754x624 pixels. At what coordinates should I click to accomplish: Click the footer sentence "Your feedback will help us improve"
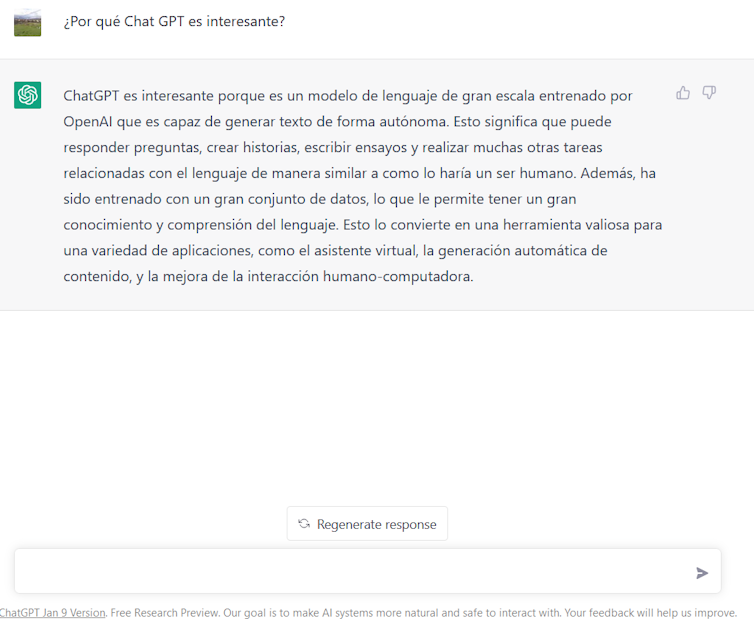(x=650, y=612)
